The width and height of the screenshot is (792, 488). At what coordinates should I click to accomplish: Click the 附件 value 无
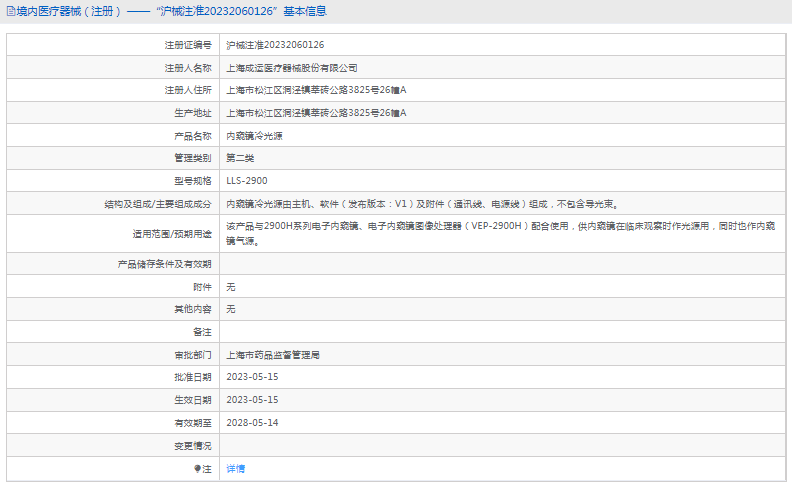(x=231, y=287)
